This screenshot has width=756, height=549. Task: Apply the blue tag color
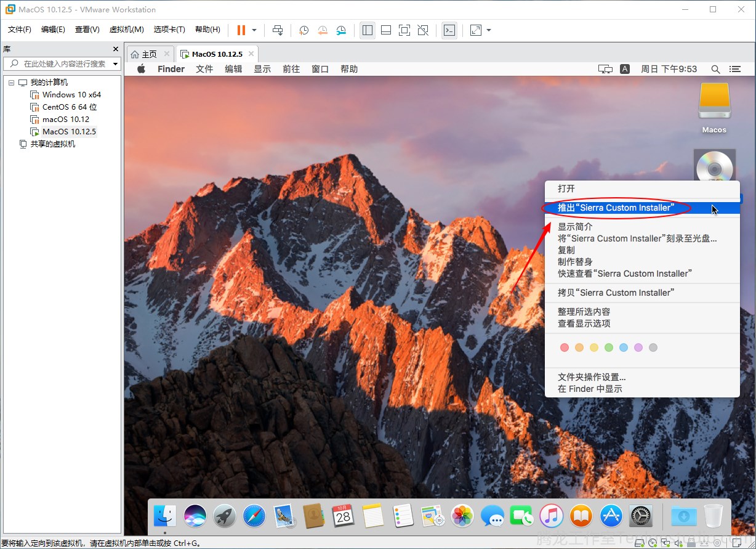pyautogui.click(x=624, y=348)
